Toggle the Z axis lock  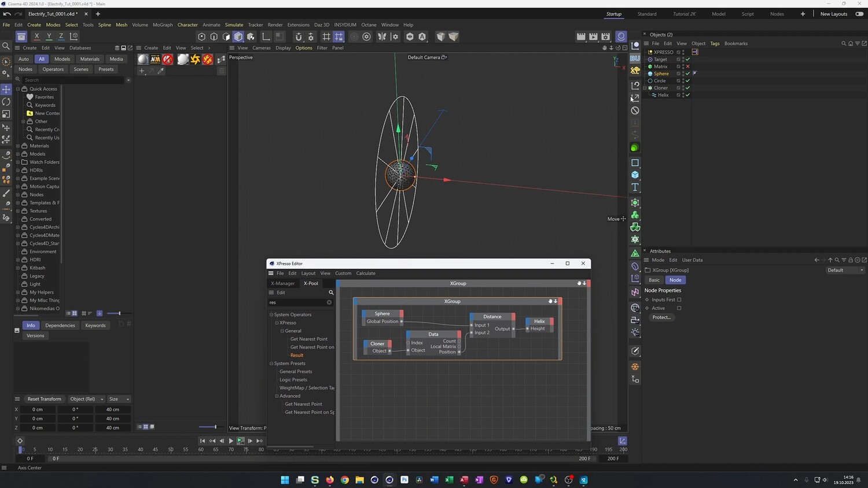pos(61,36)
